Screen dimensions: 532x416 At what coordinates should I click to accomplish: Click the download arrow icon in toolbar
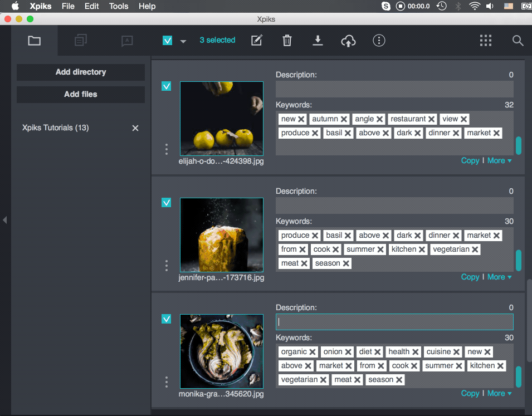point(318,41)
